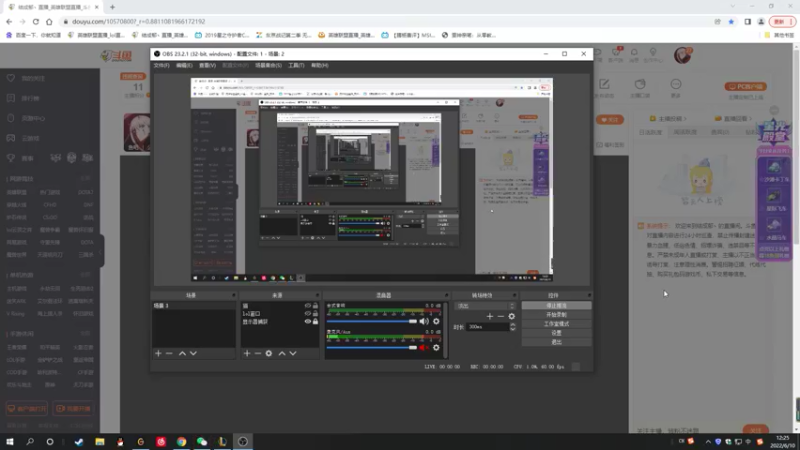The width and height of the screenshot is (800, 450).
Task: Open desktop audio settings gear
Action: click(x=436, y=321)
